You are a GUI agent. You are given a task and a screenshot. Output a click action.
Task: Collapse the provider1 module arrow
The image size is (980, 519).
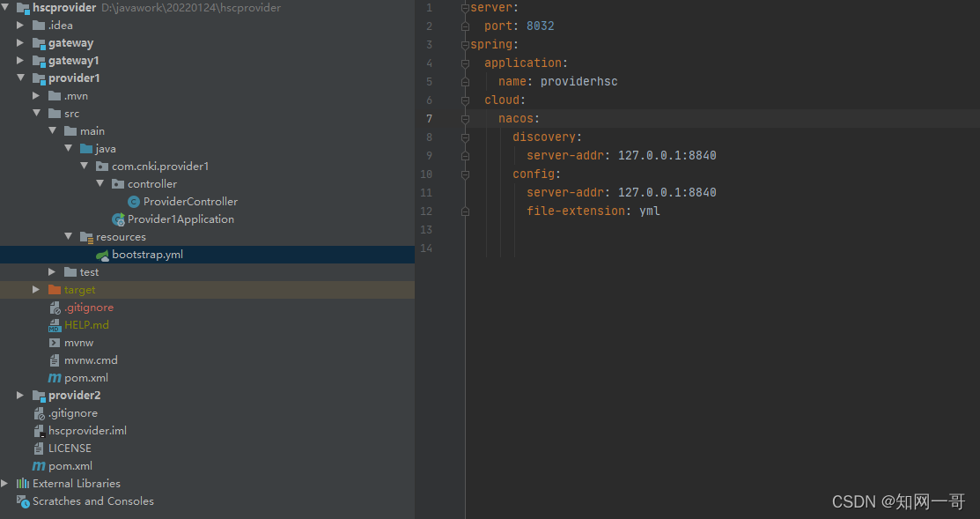coord(20,78)
